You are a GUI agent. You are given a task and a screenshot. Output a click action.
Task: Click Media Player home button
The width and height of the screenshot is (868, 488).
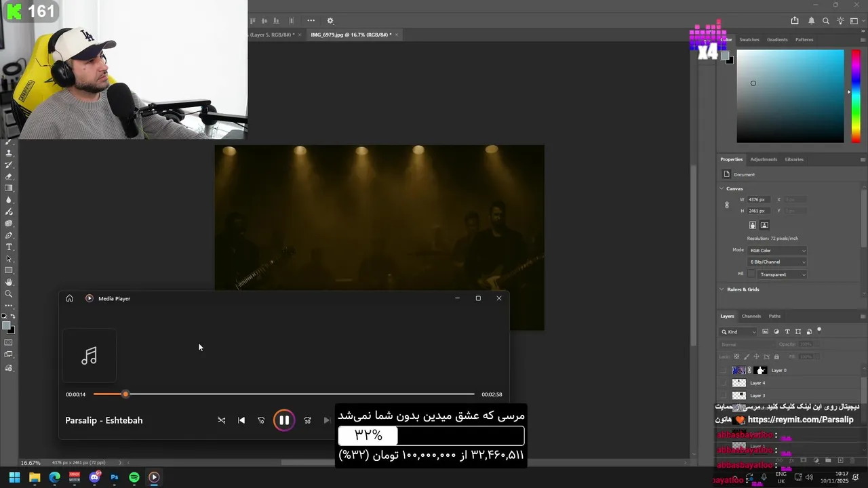(69, 298)
